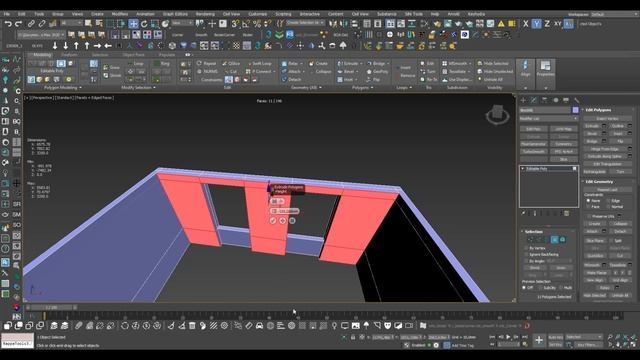This screenshot has height=360, width=640.
Task: Click the Hide Selected ribbon button
Action: [x=493, y=64]
